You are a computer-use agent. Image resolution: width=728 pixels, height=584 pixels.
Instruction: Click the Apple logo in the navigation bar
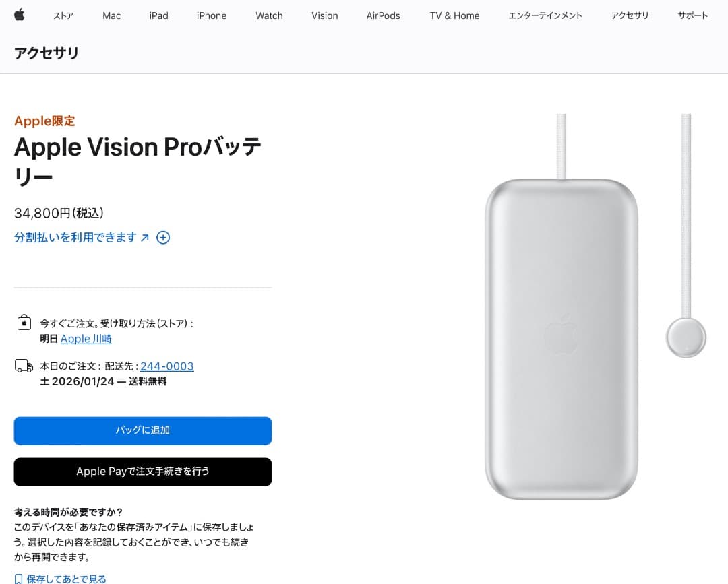click(20, 15)
